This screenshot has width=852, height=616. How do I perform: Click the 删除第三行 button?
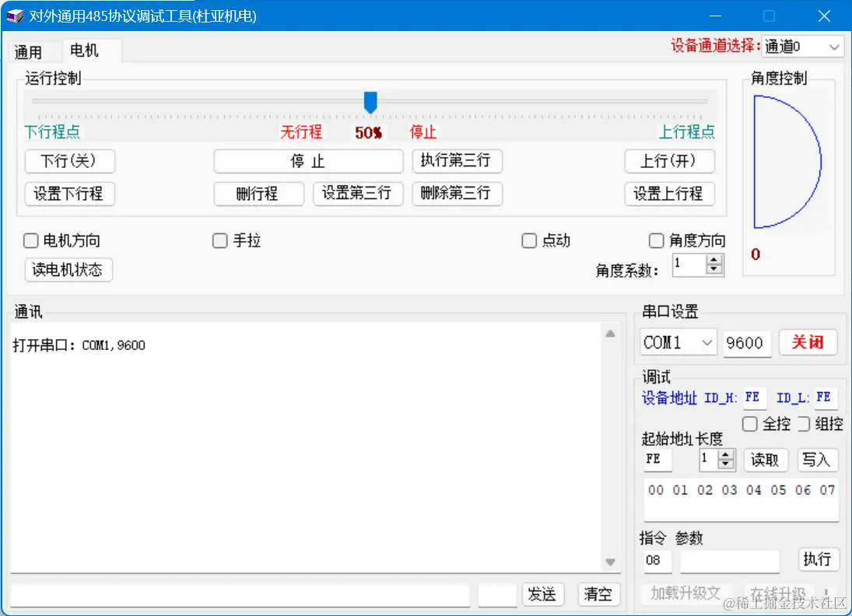(457, 193)
